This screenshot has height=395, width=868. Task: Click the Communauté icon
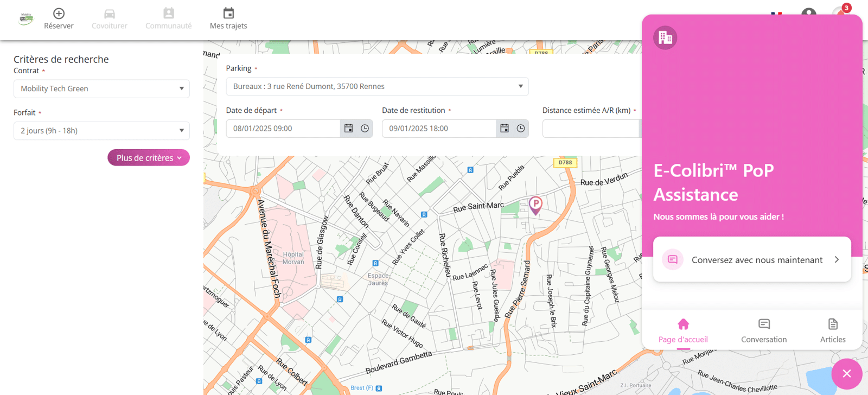[169, 13]
